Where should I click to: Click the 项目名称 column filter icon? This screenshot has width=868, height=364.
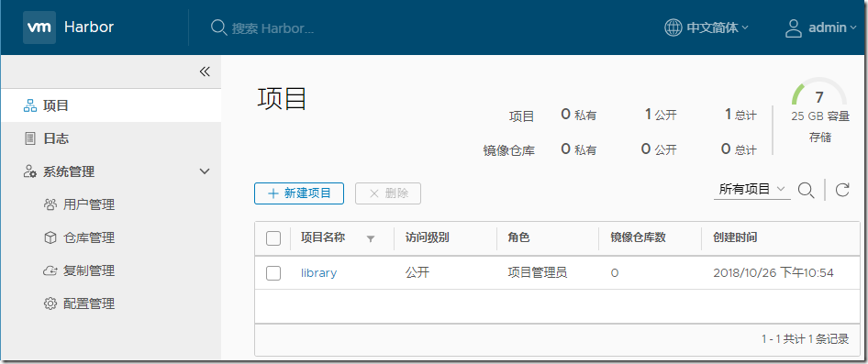click(371, 239)
